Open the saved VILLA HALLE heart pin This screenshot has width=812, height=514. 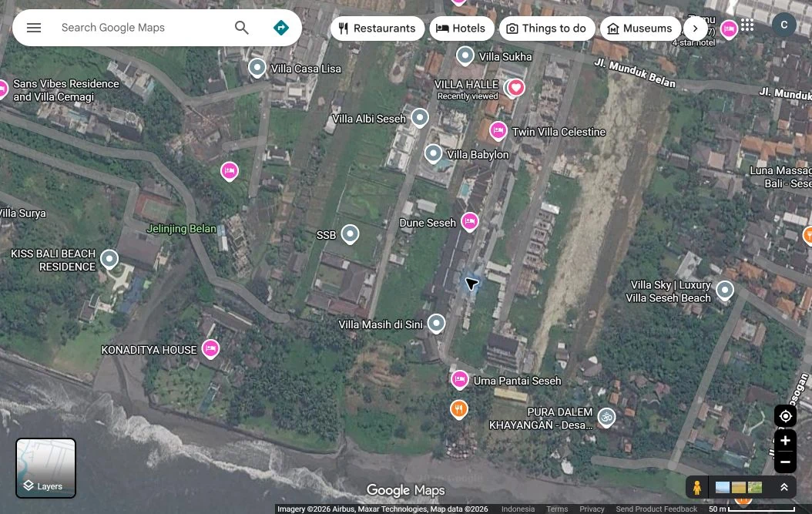coord(516,88)
